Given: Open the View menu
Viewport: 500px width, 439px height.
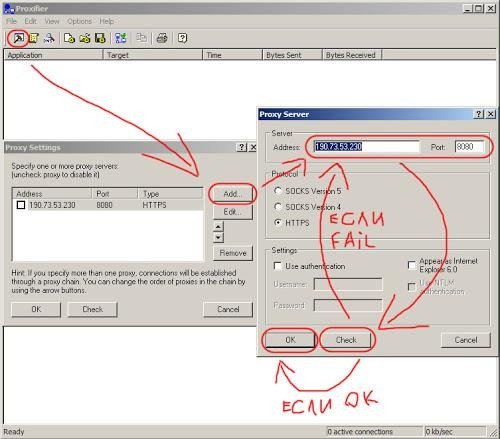Looking at the screenshot, I should tap(52, 21).
